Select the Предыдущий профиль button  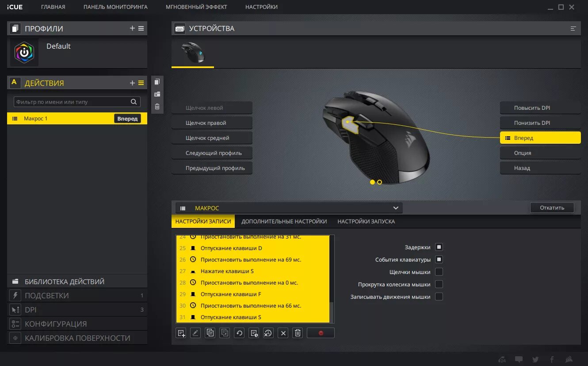click(x=212, y=168)
